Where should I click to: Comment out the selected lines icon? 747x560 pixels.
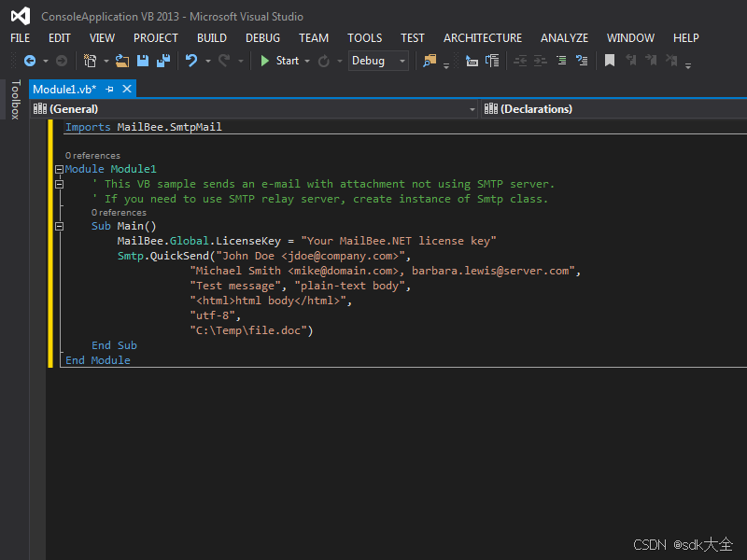[561, 61]
